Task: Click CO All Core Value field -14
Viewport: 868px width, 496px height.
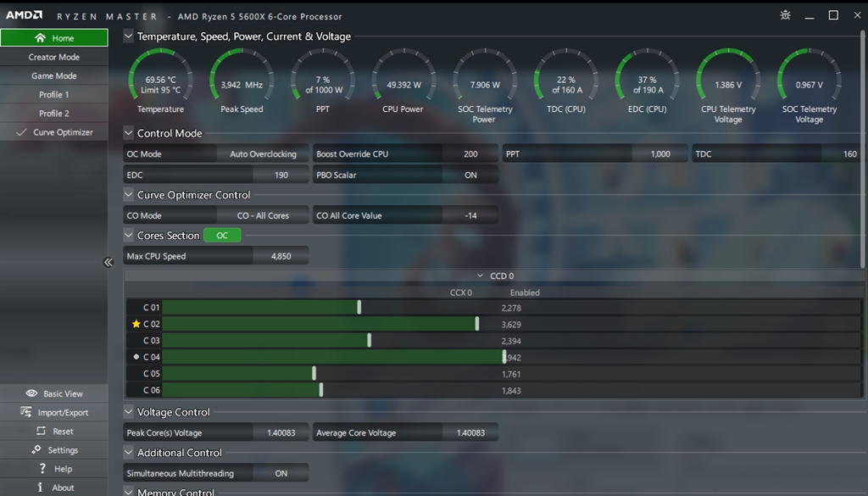Action: coord(470,215)
